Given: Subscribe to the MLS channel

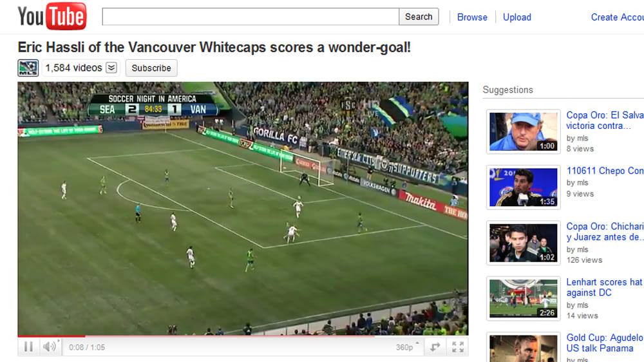Looking at the screenshot, I should (151, 68).
